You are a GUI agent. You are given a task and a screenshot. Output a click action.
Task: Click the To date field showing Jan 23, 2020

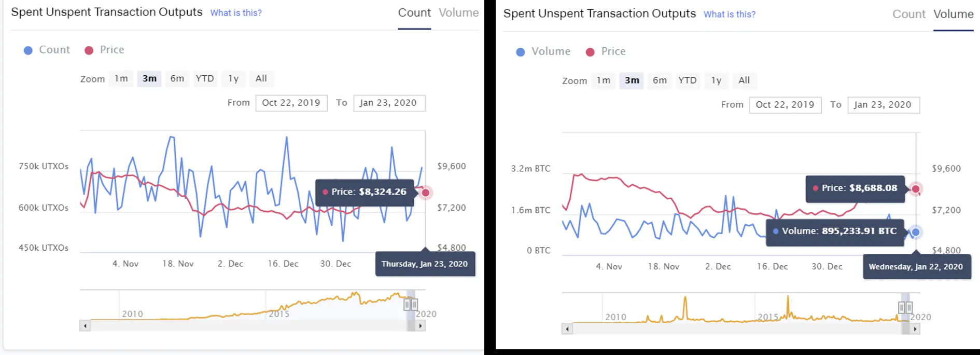[389, 102]
